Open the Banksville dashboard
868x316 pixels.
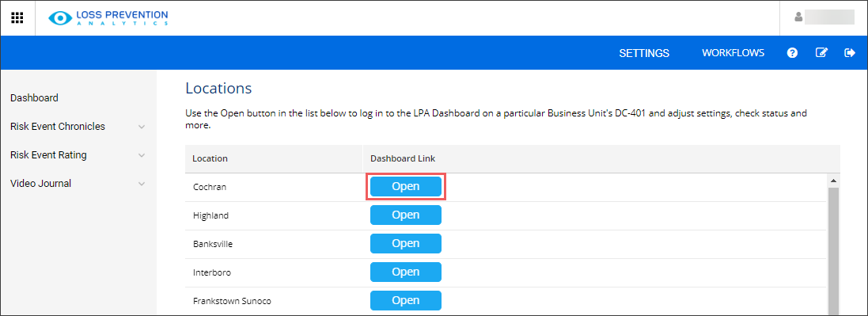point(406,243)
